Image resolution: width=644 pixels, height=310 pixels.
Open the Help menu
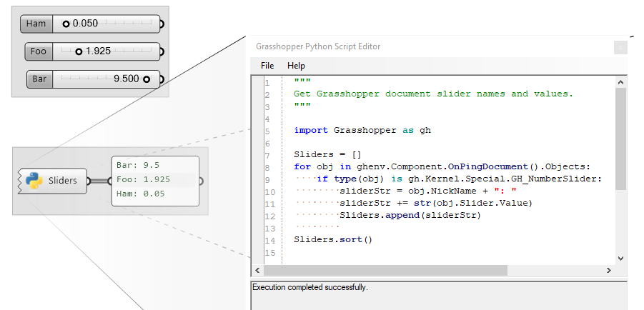tap(296, 66)
